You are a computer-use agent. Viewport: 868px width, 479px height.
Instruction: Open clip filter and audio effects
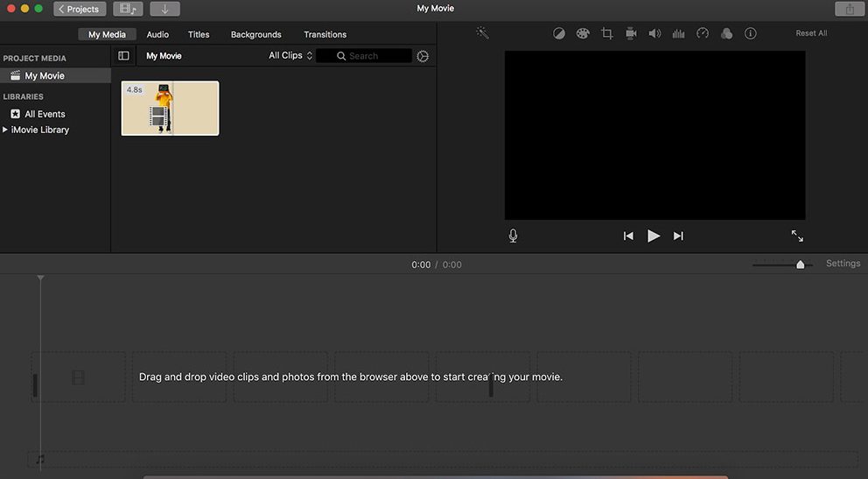tap(727, 34)
